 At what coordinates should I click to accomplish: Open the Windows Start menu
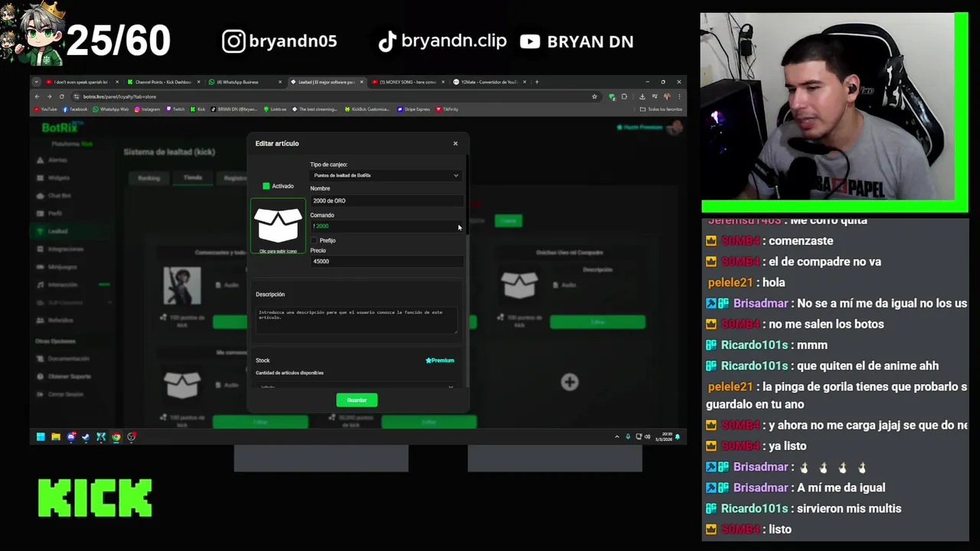click(x=41, y=437)
